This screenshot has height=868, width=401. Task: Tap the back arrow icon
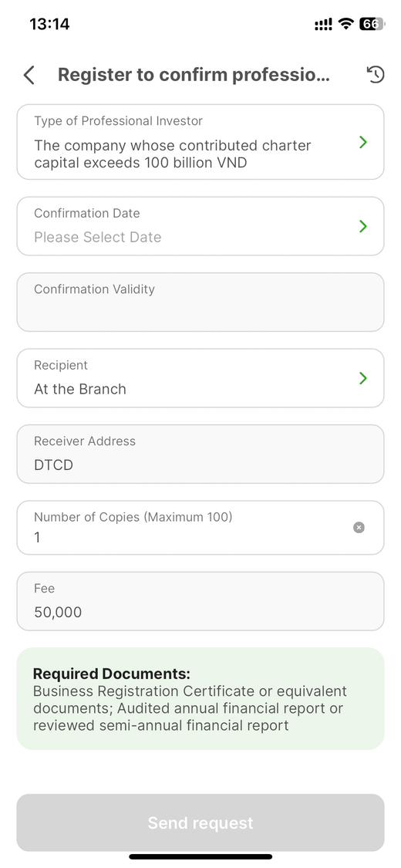(x=29, y=75)
